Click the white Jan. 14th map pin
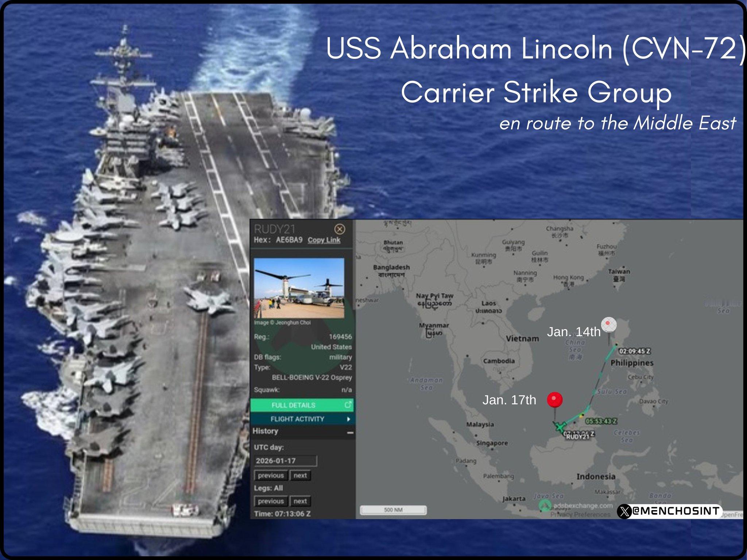The image size is (747, 560). [608, 324]
